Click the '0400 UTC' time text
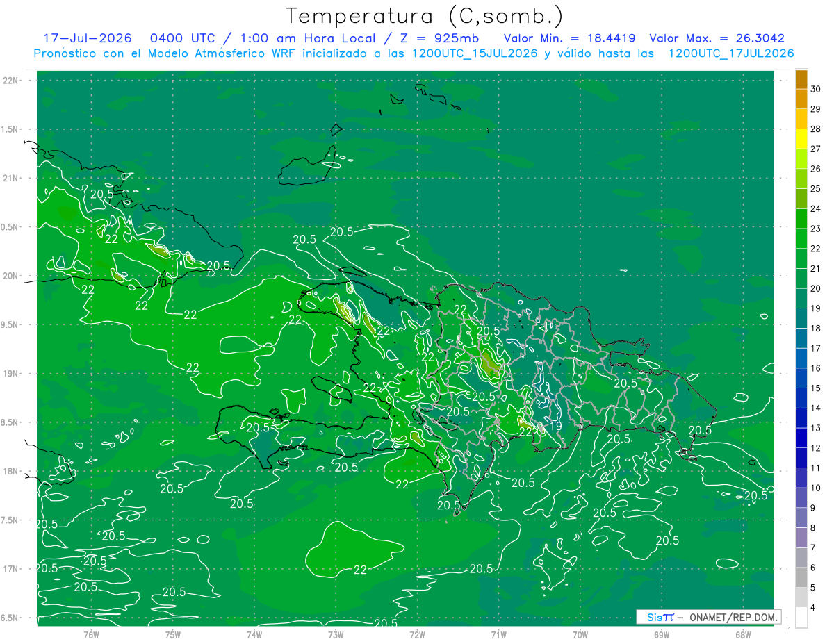 pos(182,38)
